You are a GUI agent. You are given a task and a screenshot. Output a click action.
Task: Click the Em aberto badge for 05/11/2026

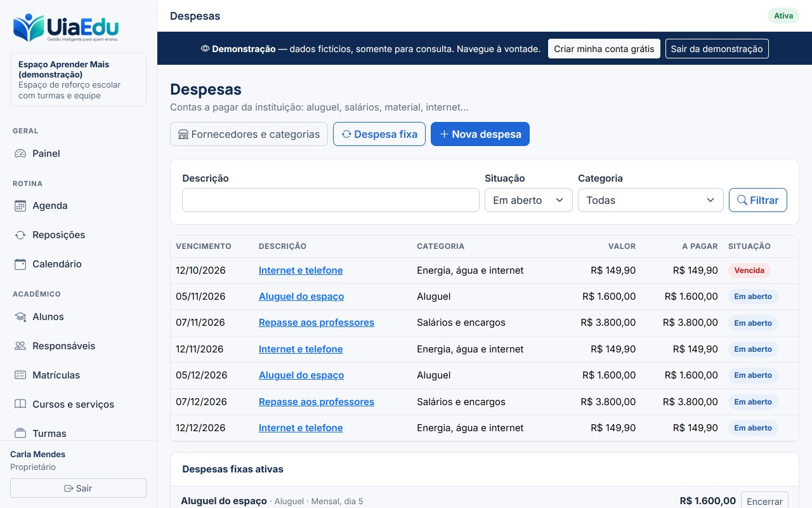[x=753, y=297]
